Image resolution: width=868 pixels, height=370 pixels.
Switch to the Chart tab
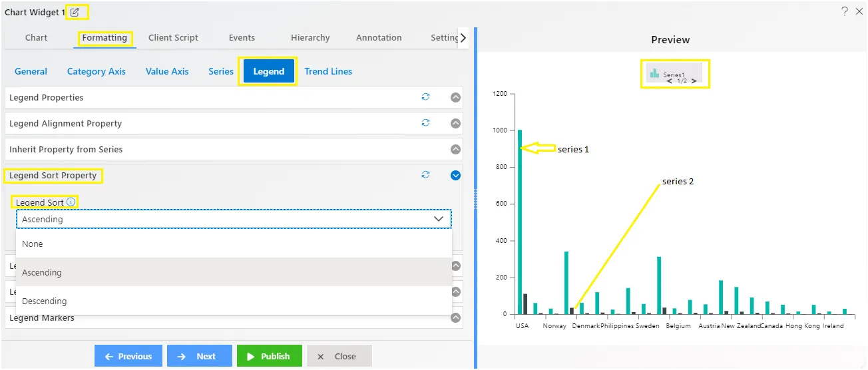[x=36, y=38]
